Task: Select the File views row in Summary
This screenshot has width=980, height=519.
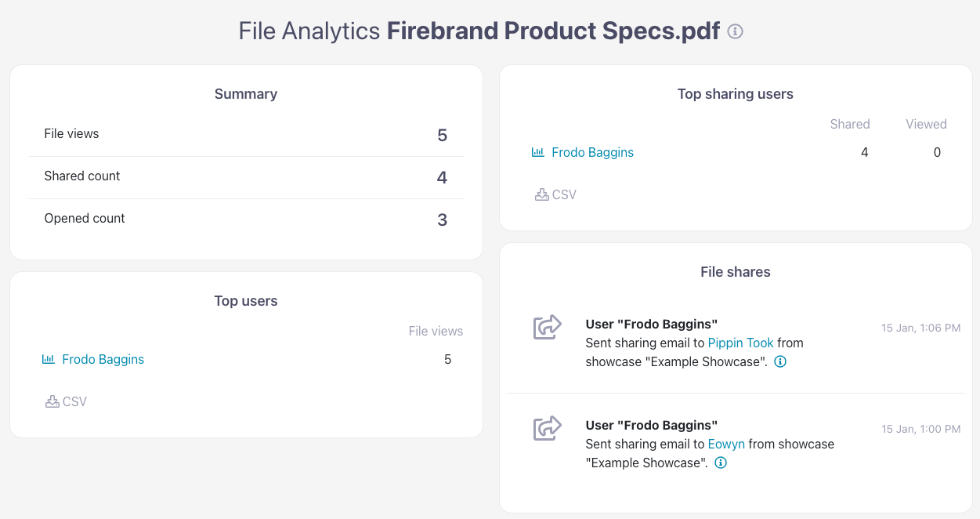Action: (x=245, y=134)
